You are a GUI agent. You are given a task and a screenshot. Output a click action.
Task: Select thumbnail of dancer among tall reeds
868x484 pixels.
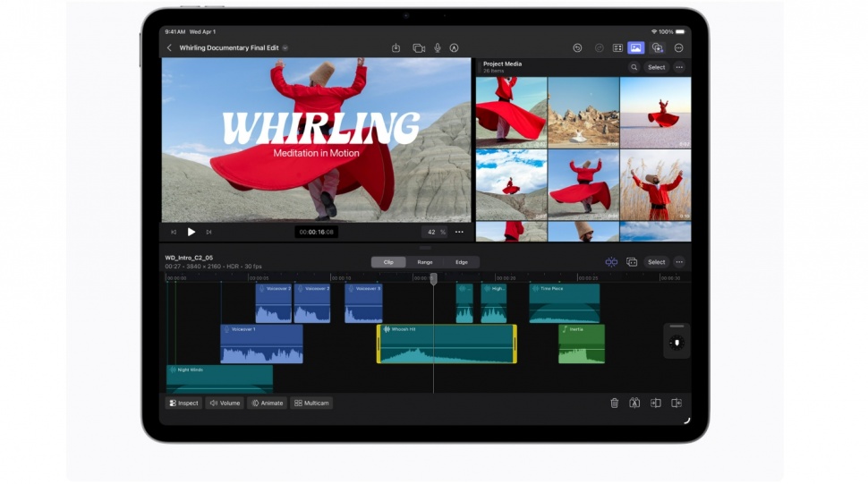(x=655, y=185)
